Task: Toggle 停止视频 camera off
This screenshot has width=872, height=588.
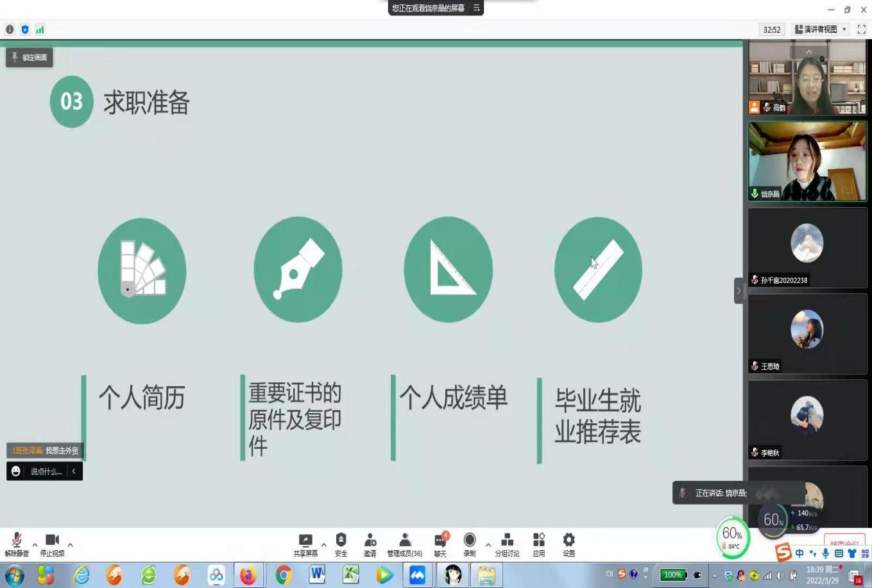Action: coord(52,541)
